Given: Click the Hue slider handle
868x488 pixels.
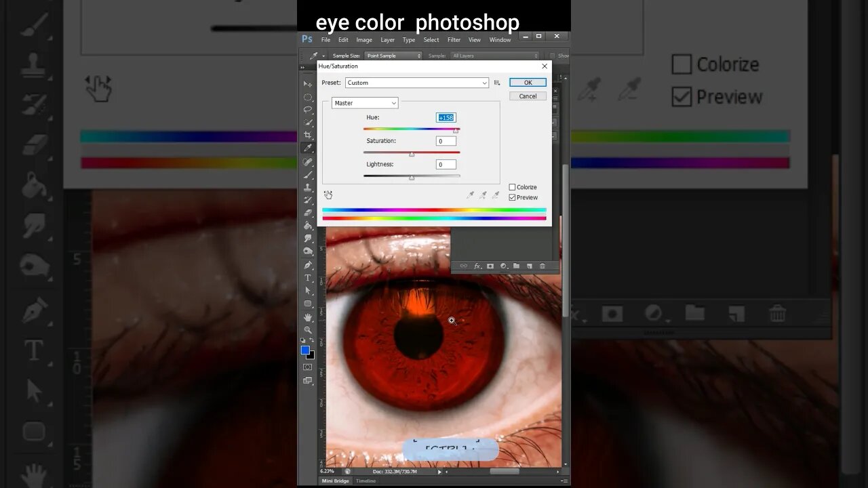Looking at the screenshot, I should (x=456, y=131).
